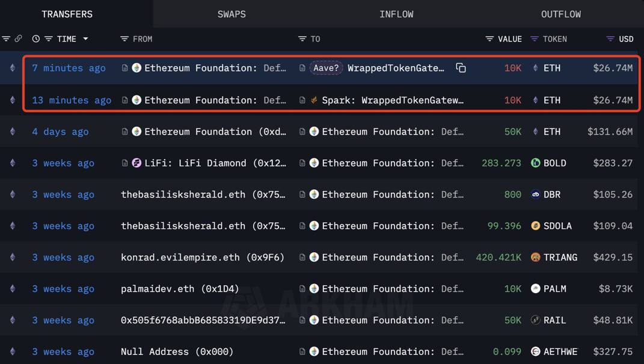Click Ethereum chain icon of 4 days row
This screenshot has height=364, width=644.
click(13, 132)
